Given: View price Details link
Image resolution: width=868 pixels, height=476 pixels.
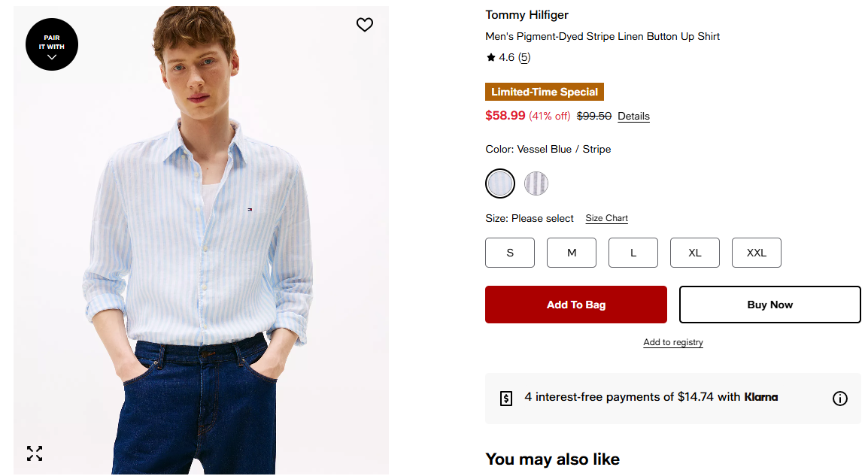Looking at the screenshot, I should point(633,117).
